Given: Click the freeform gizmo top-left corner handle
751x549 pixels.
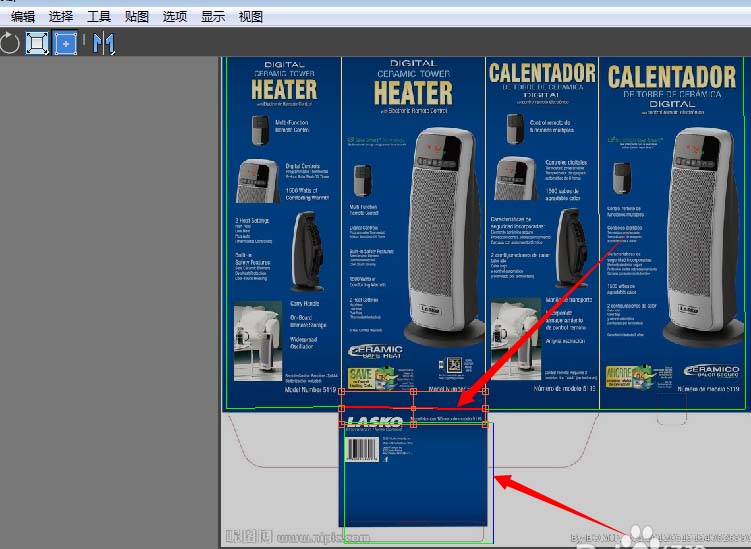Looking at the screenshot, I should (341, 392).
